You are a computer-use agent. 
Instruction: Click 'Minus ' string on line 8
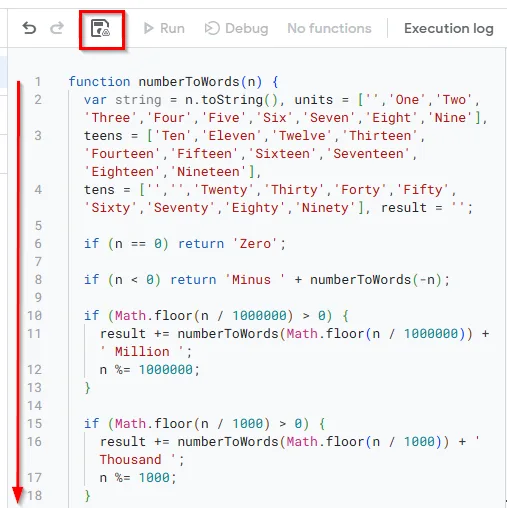pos(255,280)
